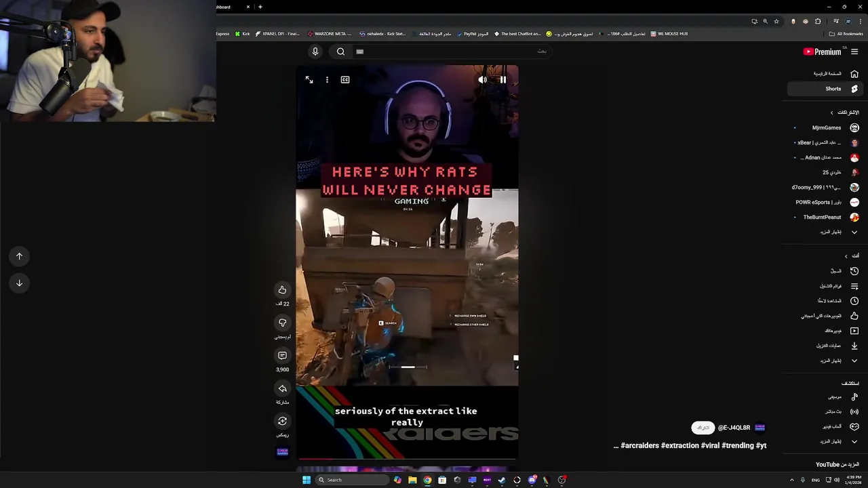868x488 pixels.
Task: Expand the 'You' section chevron
Action: tap(846, 256)
